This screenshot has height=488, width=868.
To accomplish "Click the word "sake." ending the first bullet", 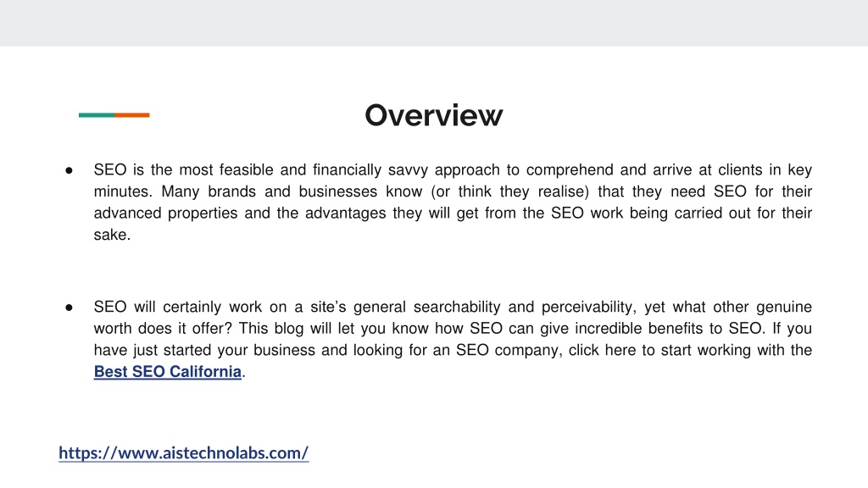I will coord(112,236).
